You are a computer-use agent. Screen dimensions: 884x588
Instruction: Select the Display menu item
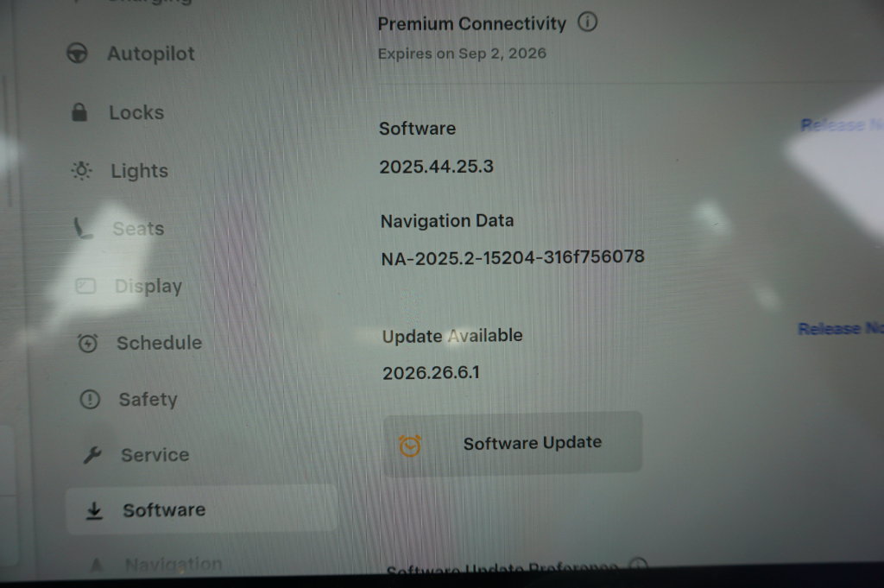click(x=148, y=287)
